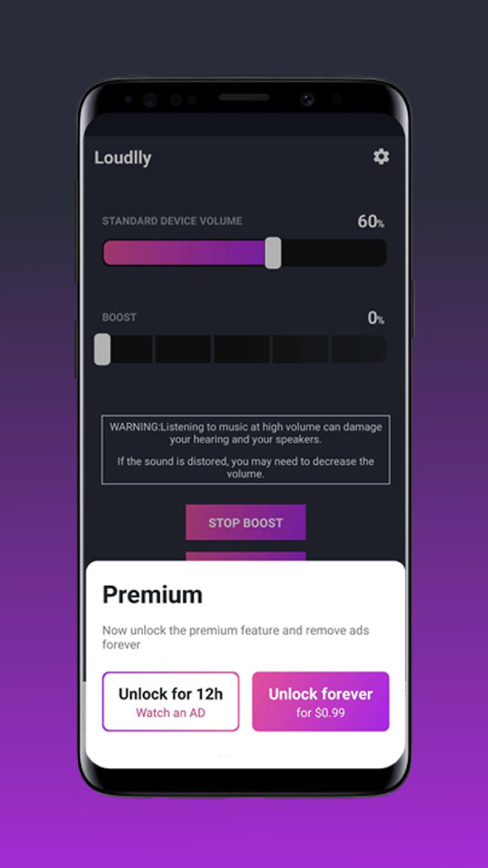Open settings with the gear icon
The image size is (488, 868).
381,156
